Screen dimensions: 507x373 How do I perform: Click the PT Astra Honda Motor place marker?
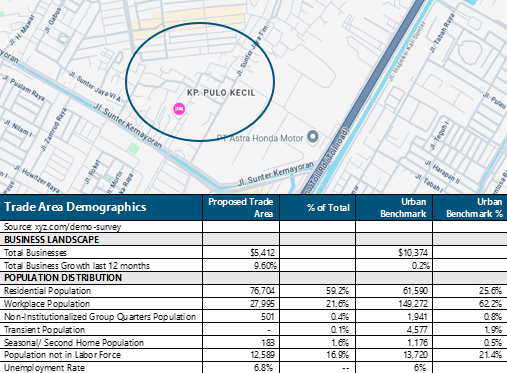pos(313,137)
